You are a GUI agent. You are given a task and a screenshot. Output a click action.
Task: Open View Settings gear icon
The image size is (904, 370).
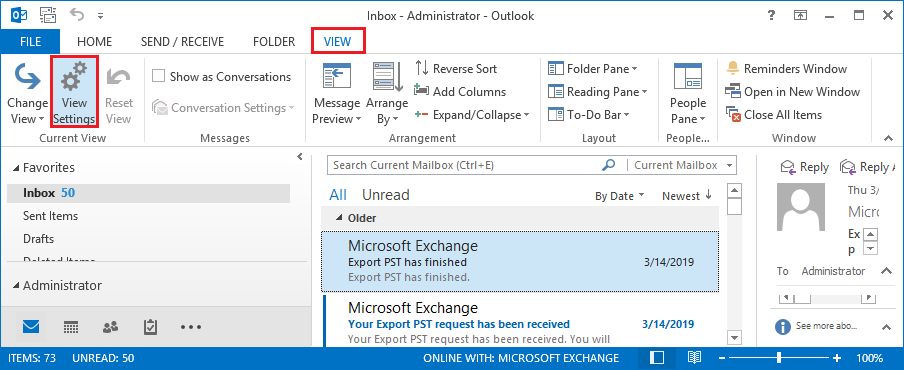(74, 76)
